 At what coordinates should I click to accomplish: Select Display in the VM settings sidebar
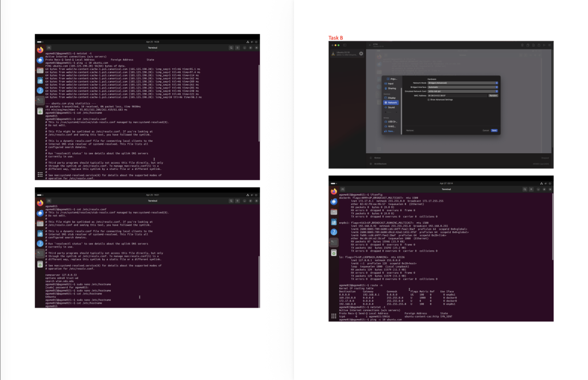(390, 98)
